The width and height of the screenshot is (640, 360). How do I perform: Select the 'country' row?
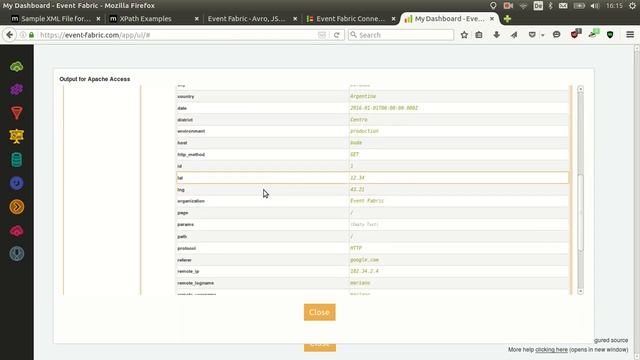372,96
